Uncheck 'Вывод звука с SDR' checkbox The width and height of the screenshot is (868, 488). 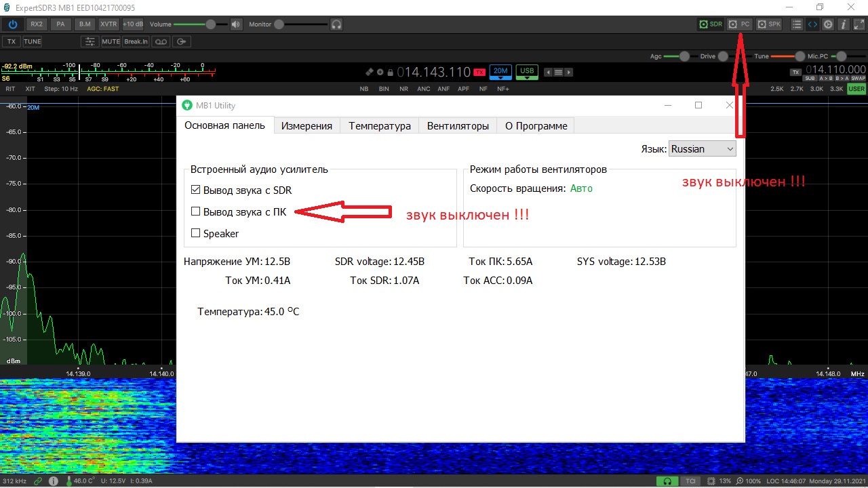coord(195,190)
